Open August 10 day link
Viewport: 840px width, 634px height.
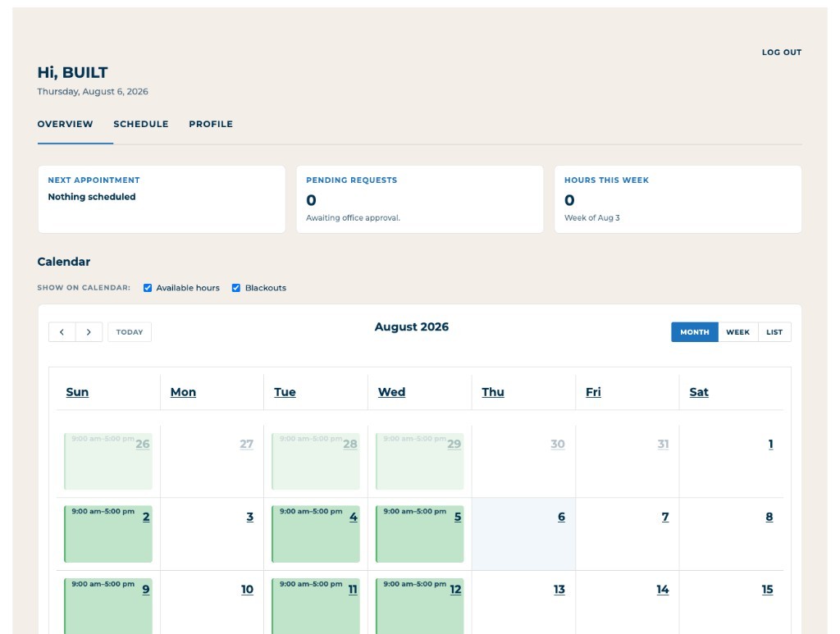(x=247, y=590)
